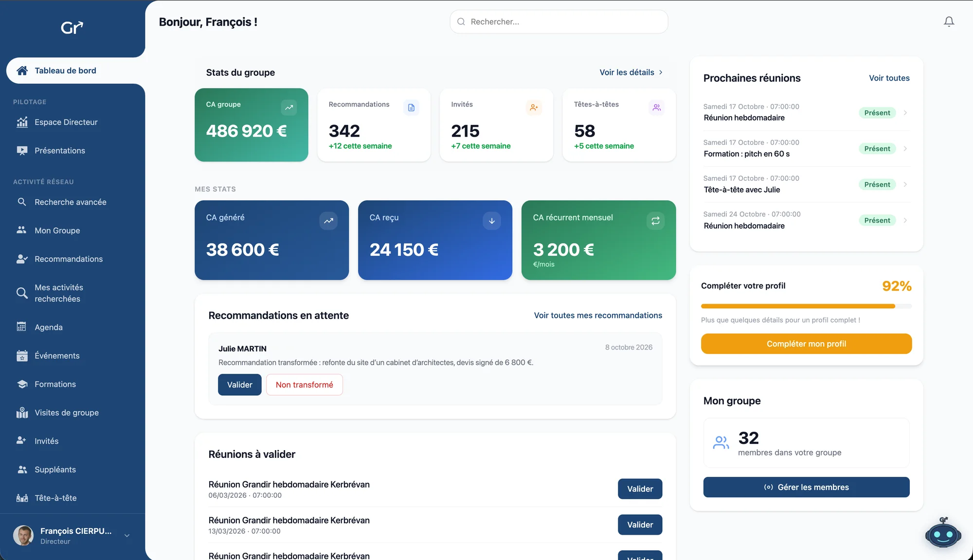This screenshot has width=973, height=560.
Task: Open Voir toutes meetings link
Action: [889, 78]
